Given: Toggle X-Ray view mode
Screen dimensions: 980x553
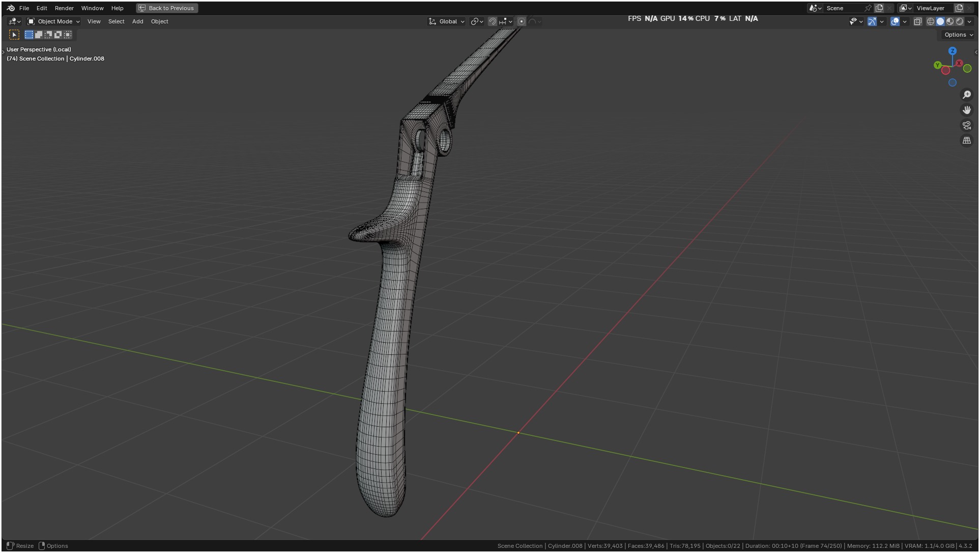Looking at the screenshot, I should (918, 21).
